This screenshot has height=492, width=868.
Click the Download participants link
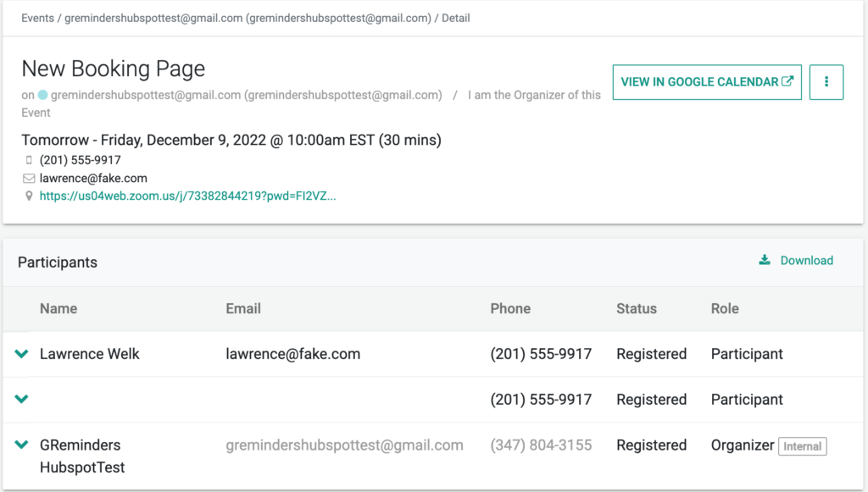(x=796, y=260)
